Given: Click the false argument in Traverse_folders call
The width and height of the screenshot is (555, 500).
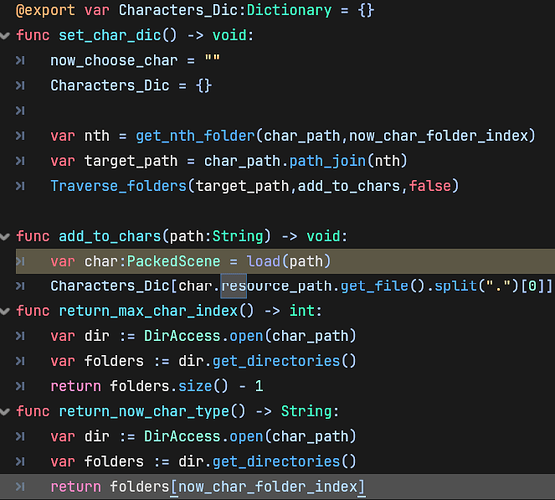Looking at the screenshot, I should coord(430,186).
